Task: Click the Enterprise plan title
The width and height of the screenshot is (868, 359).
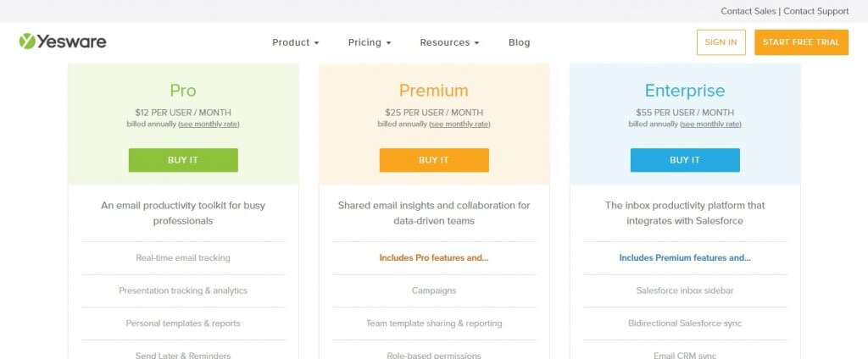Action: (x=685, y=90)
